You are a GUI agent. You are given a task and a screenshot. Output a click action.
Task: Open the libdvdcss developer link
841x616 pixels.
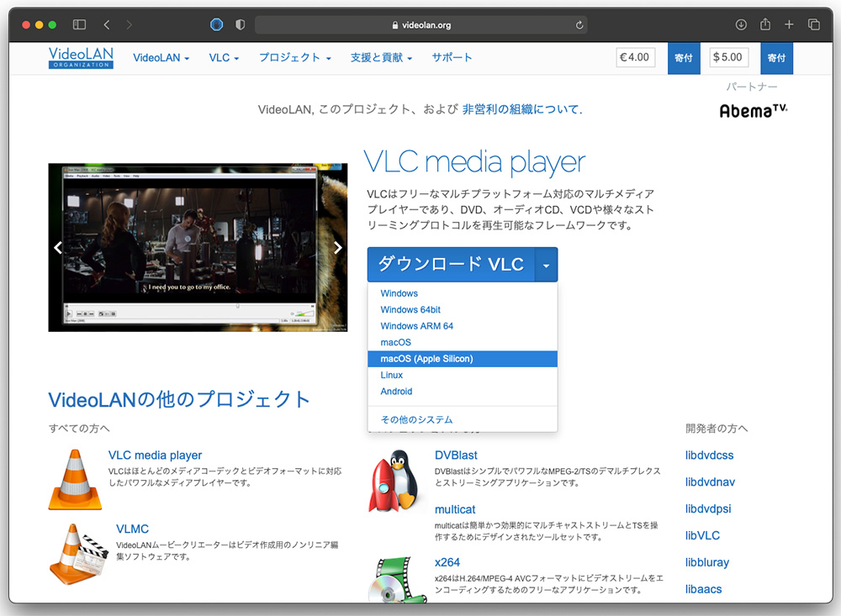coord(709,455)
